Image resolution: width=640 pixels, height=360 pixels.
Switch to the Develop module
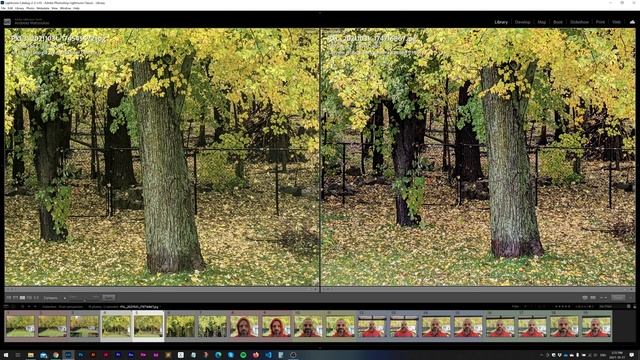point(522,22)
